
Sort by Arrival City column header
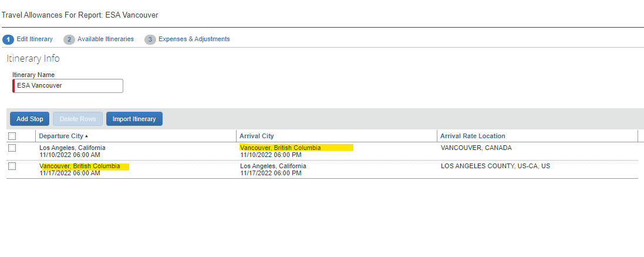(257, 136)
